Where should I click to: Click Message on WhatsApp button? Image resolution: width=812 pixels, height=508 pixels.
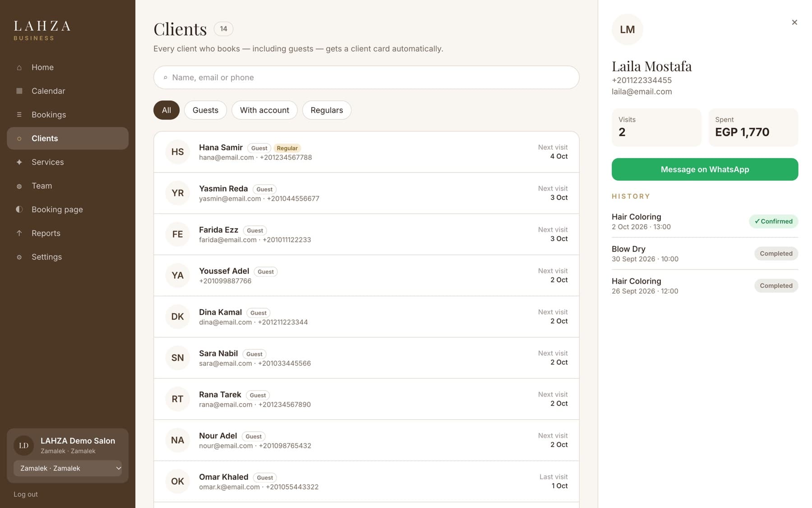pyautogui.click(x=705, y=169)
